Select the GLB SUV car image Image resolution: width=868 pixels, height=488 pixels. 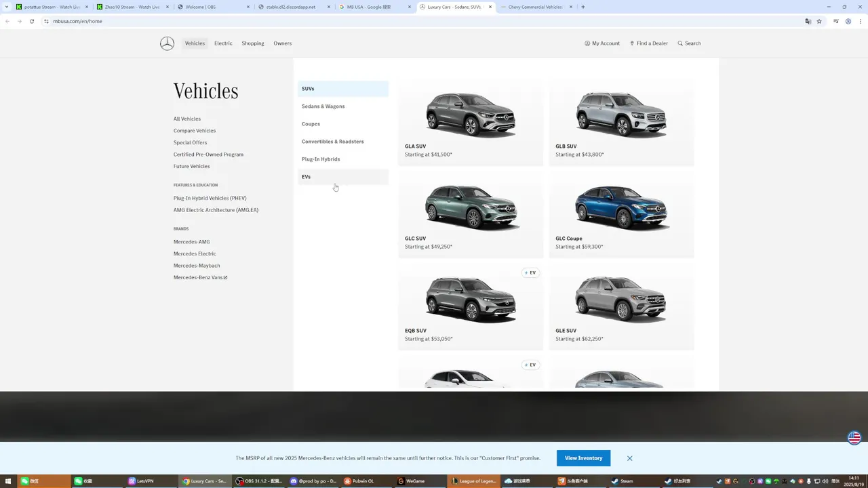tap(621, 115)
